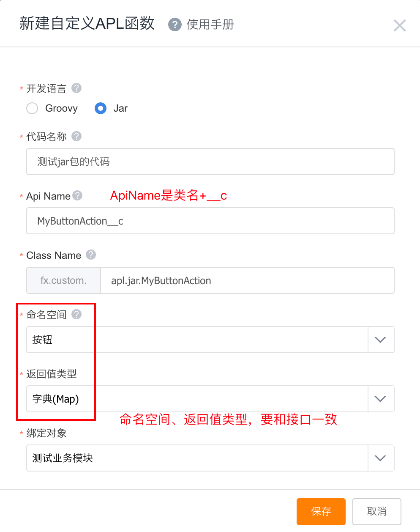
Task: Close the 新建自定义APL函数 dialog
Action: [399, 25]
